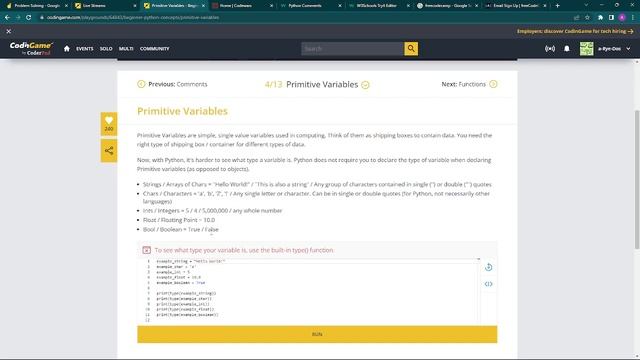
Task: Open the tab search chevron in browser
Action: (586, 5)
